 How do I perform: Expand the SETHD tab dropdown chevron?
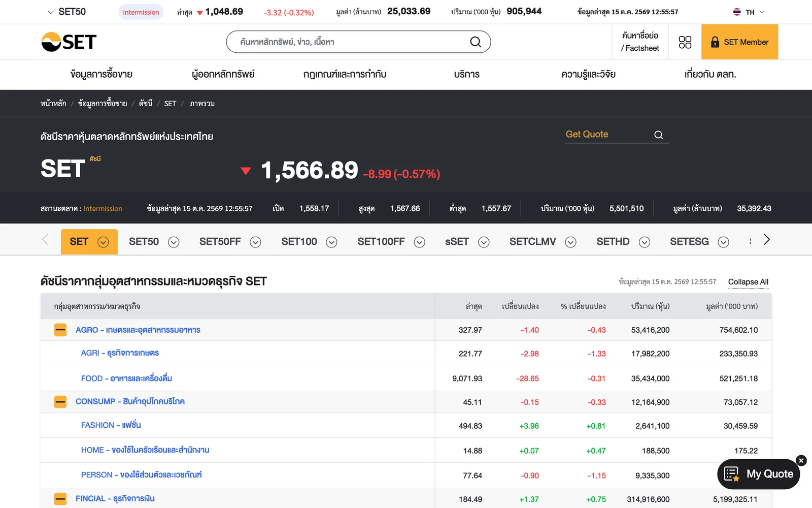pyautogui.click(x=645, y=242)
